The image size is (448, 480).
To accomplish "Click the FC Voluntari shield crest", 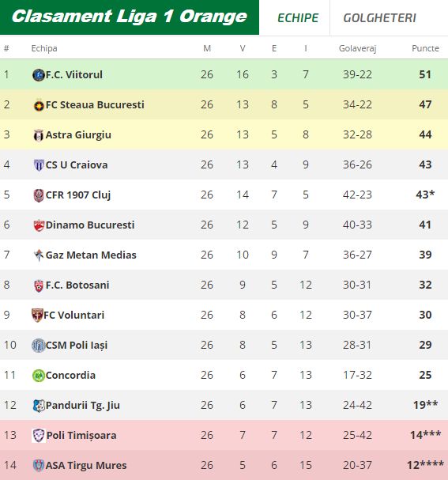I will [37, 315].
